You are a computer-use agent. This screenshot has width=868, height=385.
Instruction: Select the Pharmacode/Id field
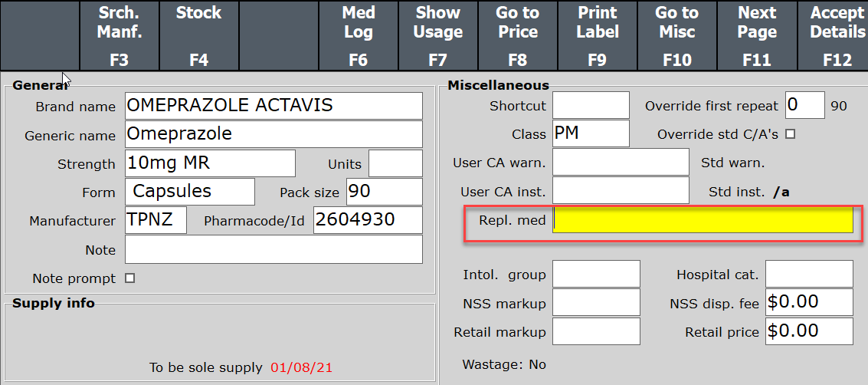[x=367, y=221]
